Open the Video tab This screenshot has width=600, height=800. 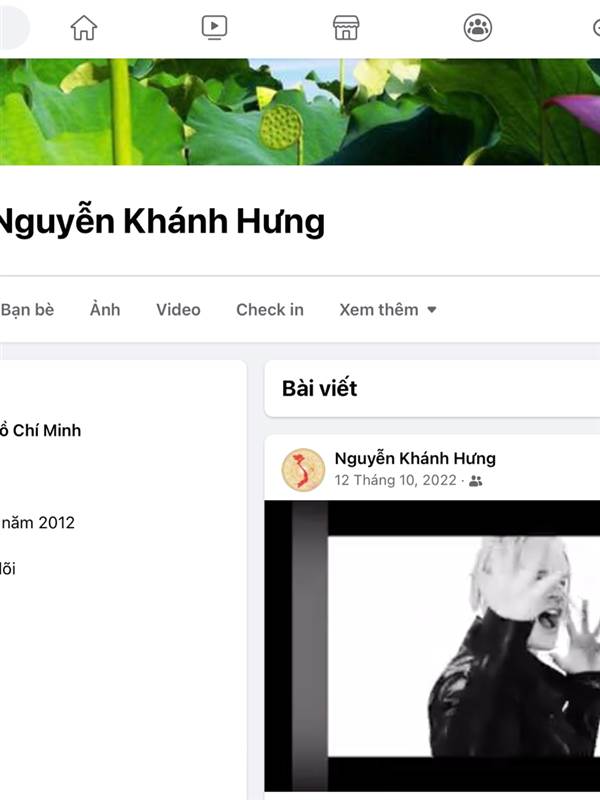(x=178, y=310)
